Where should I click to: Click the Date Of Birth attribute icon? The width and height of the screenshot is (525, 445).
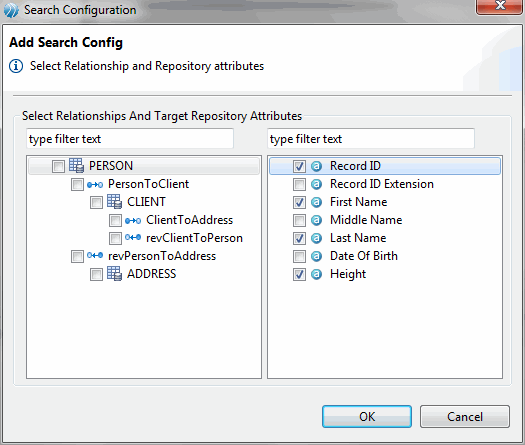[x=316, y=256]
